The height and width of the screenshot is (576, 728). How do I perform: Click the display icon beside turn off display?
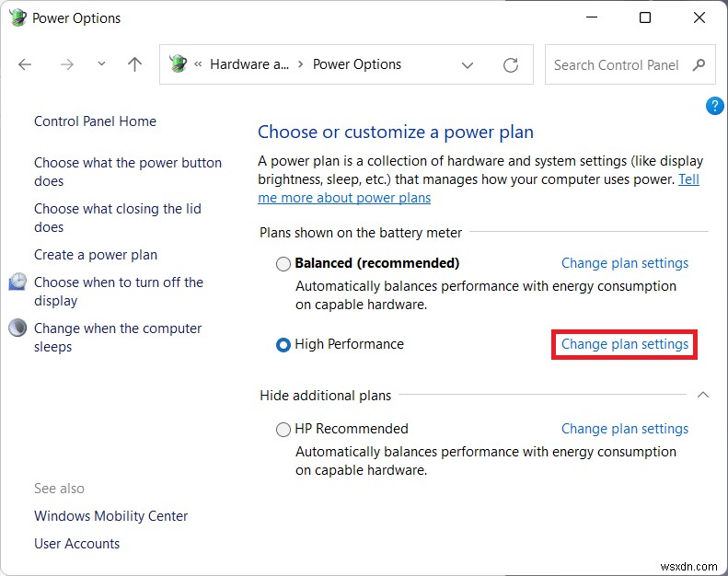[17, 282]
